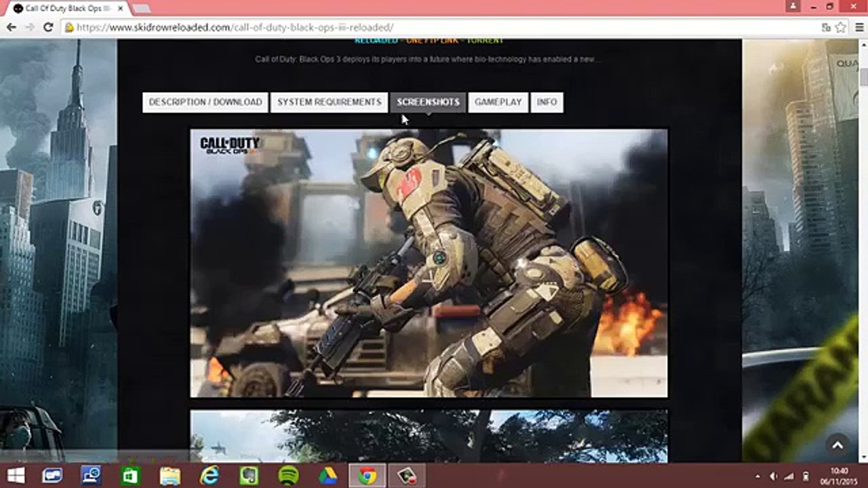Open the Info tab
This screenshot has height=488, width=868.
[x=547, y=102]
